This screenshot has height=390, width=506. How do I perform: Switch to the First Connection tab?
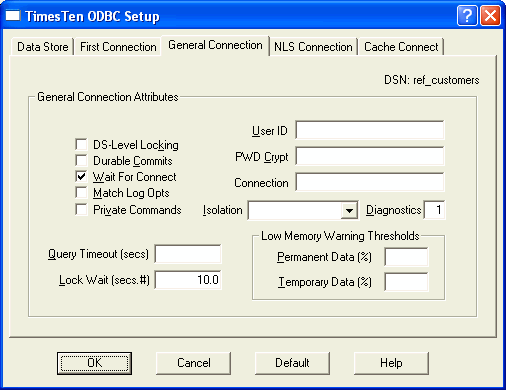(x=118, y=47)
